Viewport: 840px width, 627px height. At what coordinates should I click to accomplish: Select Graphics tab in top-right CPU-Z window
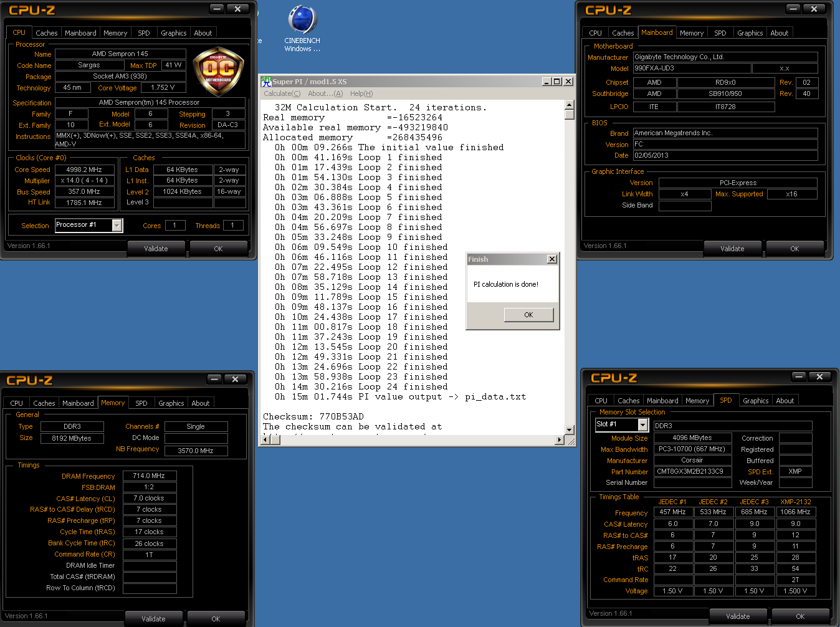750,33
